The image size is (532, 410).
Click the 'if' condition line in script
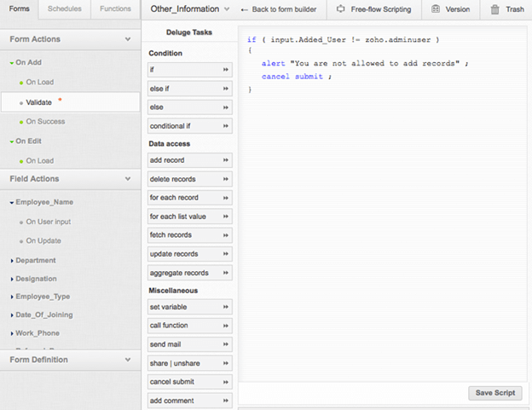coord(344,40)
